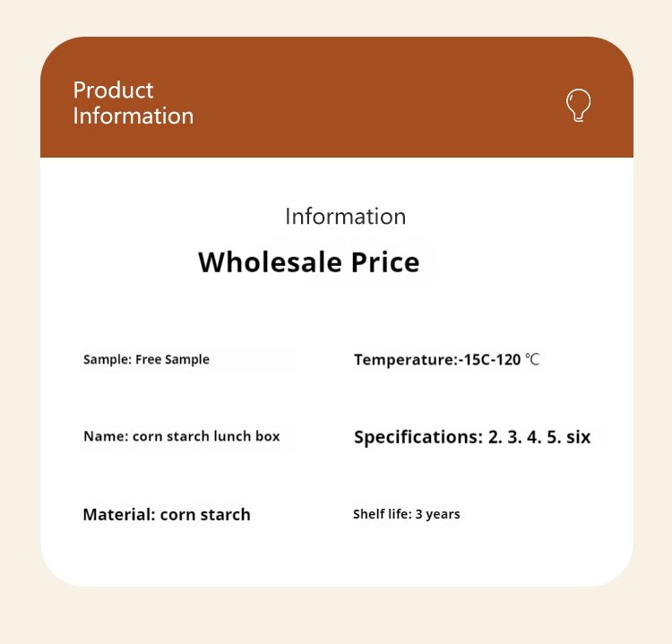Screen dimensions: 672x644
Task: Click the "Sample:" label
Action: (108, 360)
